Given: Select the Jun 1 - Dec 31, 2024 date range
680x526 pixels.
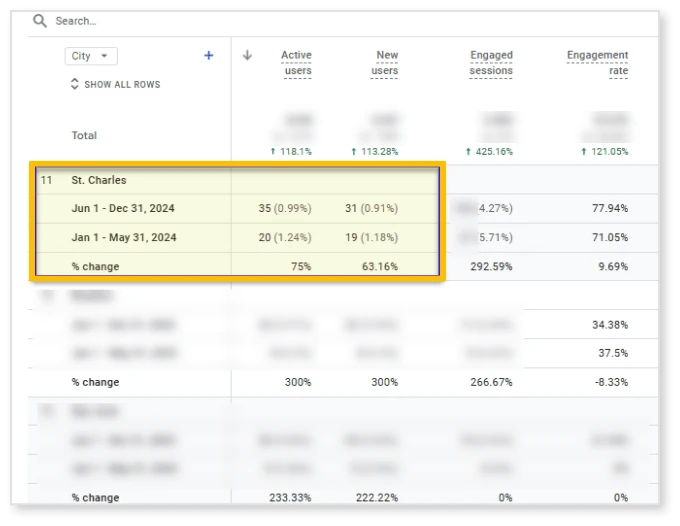Looking at the screenshot, I should tap(123, 208).
